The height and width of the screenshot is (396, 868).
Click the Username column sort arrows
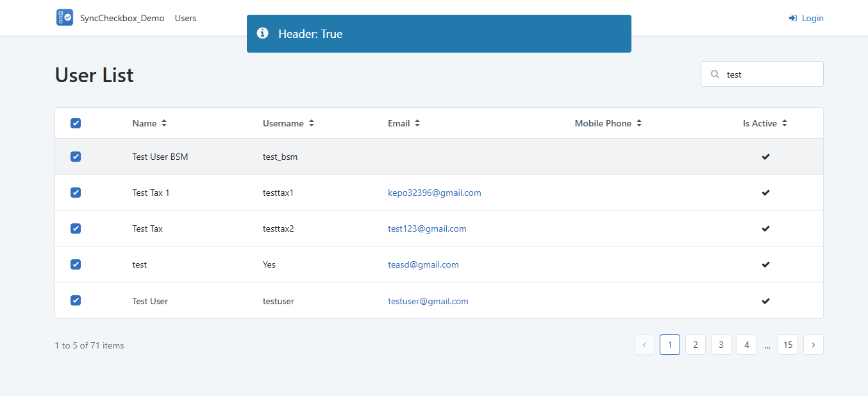312,123
